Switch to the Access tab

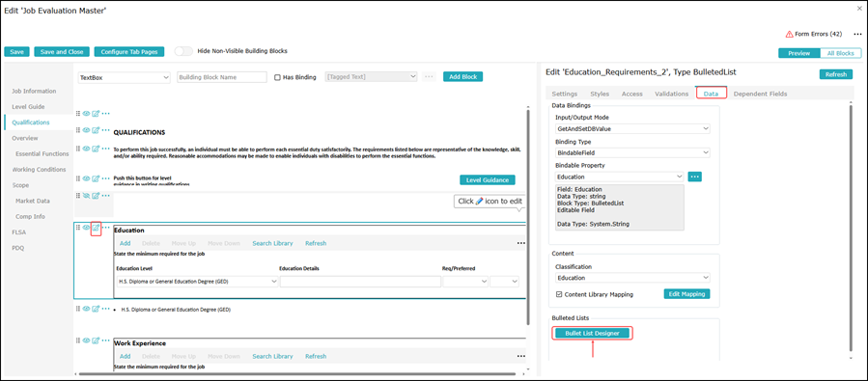click(x=632, y=94)
